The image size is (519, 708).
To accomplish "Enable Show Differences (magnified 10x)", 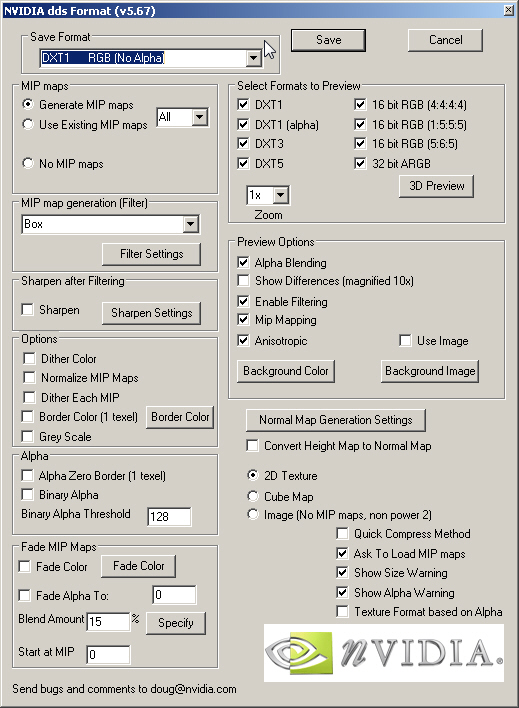I will pyautogui.click(x=243, y=280).
